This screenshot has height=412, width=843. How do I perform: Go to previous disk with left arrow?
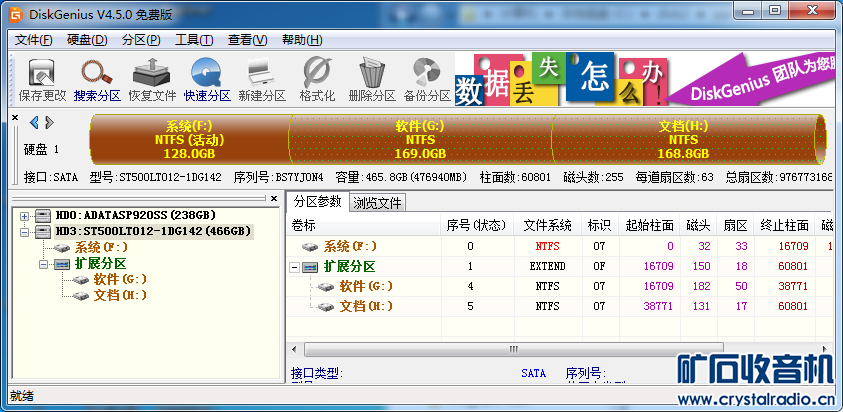coord(34,123)
